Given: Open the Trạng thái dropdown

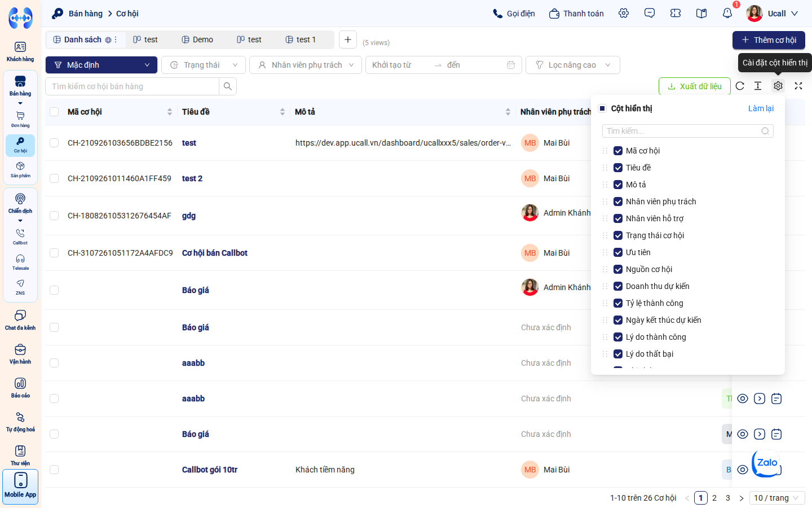Looking at the screenshot, I should tap(204, 65).
